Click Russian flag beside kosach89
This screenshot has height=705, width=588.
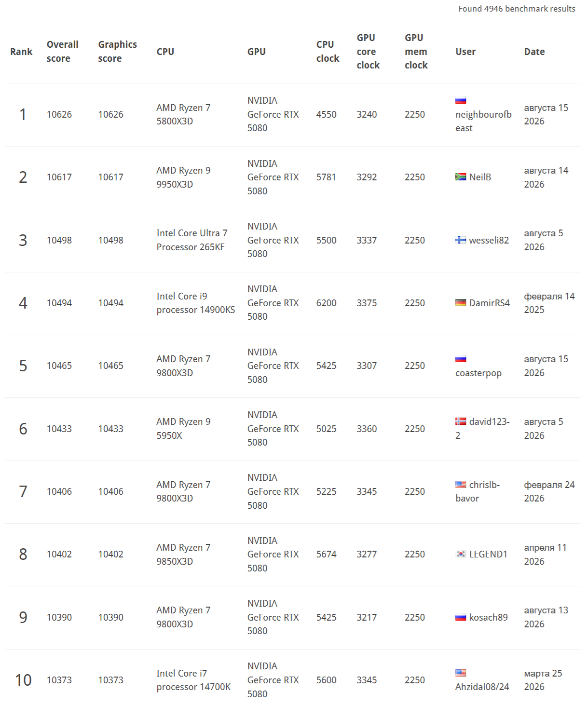click(x=461, y=617)
